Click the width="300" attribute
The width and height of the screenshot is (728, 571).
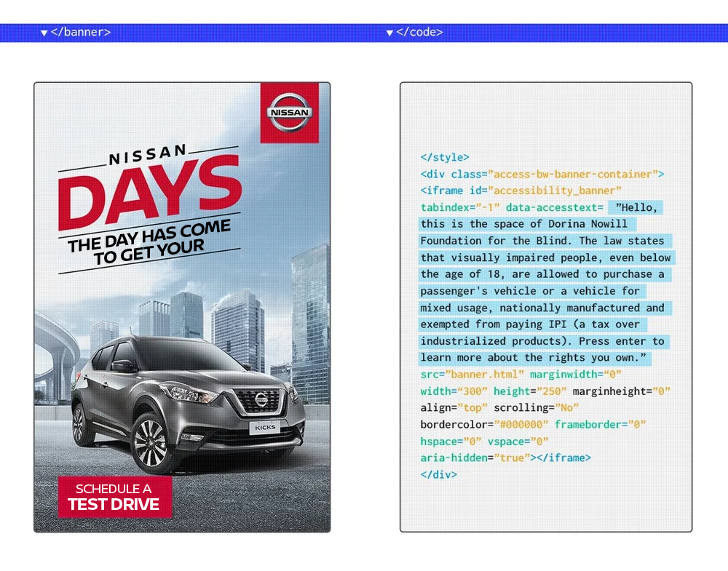point(454,391)
